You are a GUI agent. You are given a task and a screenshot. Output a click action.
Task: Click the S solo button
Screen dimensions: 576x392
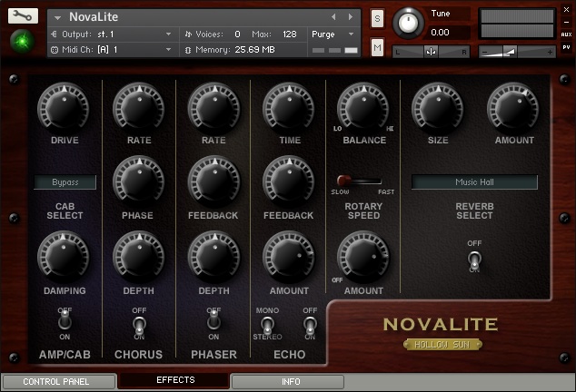377,20
